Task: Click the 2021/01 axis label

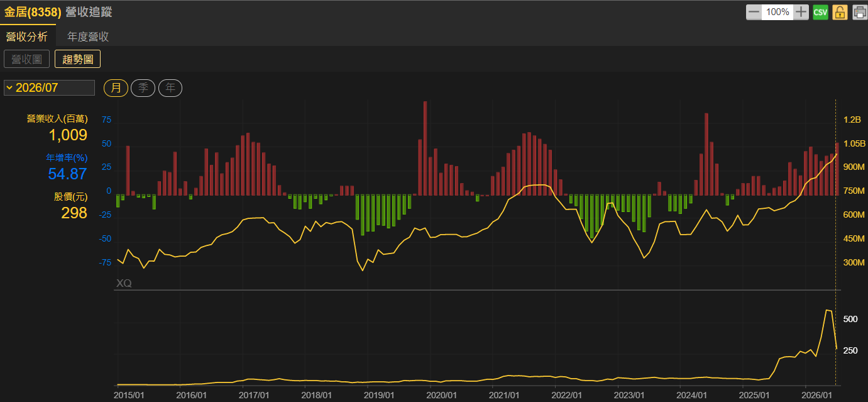Action: pos(505,395)
